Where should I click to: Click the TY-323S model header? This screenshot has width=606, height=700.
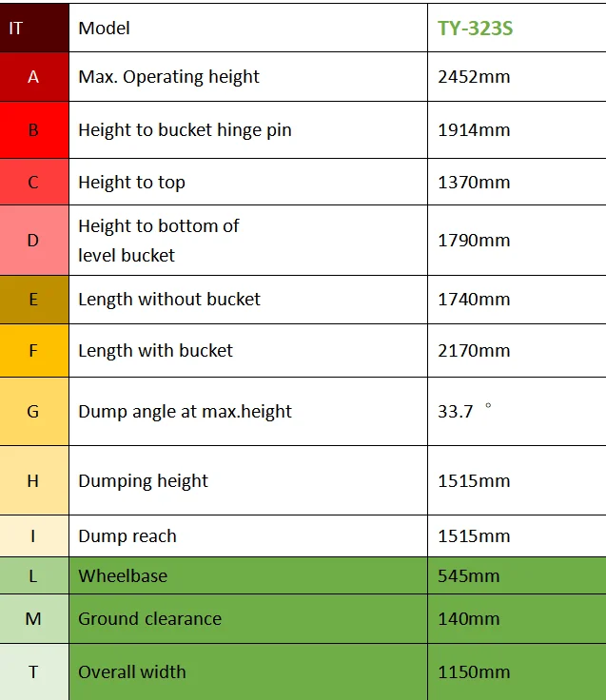click(x=475, y=28)
